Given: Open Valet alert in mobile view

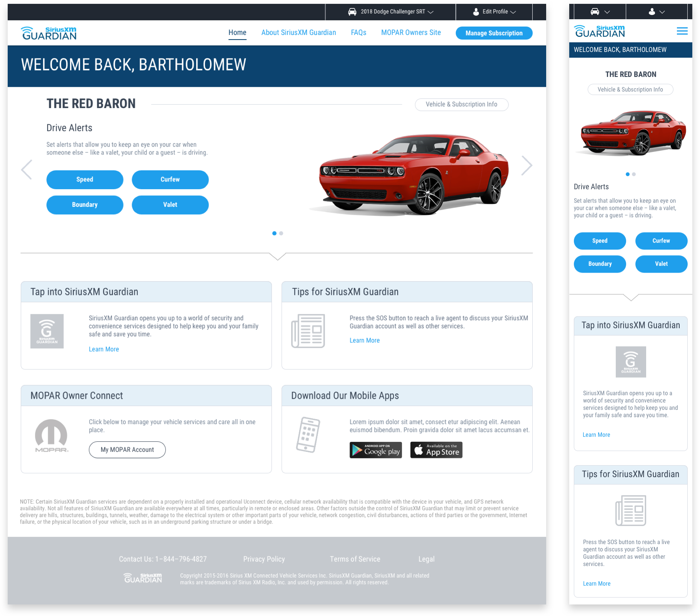Looking at the screenshot, I should point(661,264).
